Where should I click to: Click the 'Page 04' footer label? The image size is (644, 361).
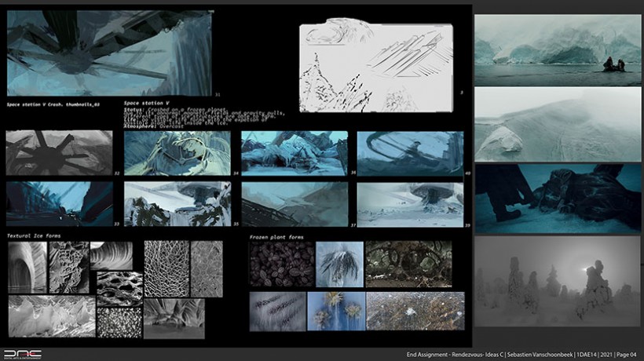point(627,355)
